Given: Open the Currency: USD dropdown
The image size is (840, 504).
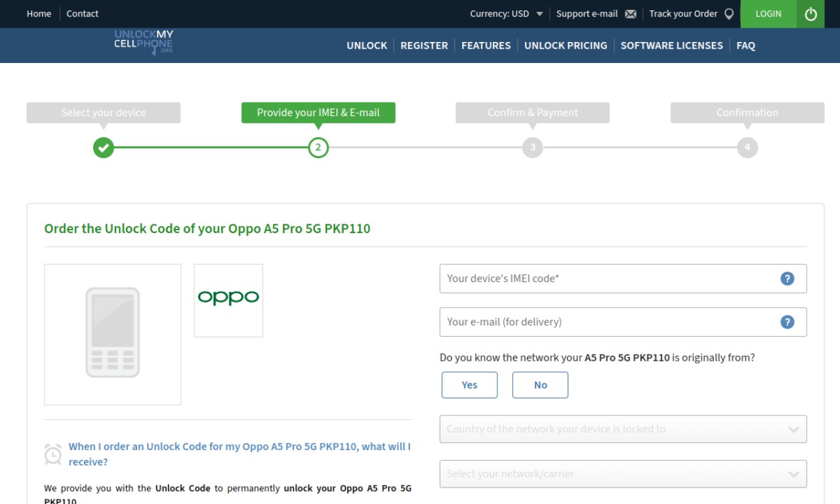Looking at the screenshot, I should [506, 14].
